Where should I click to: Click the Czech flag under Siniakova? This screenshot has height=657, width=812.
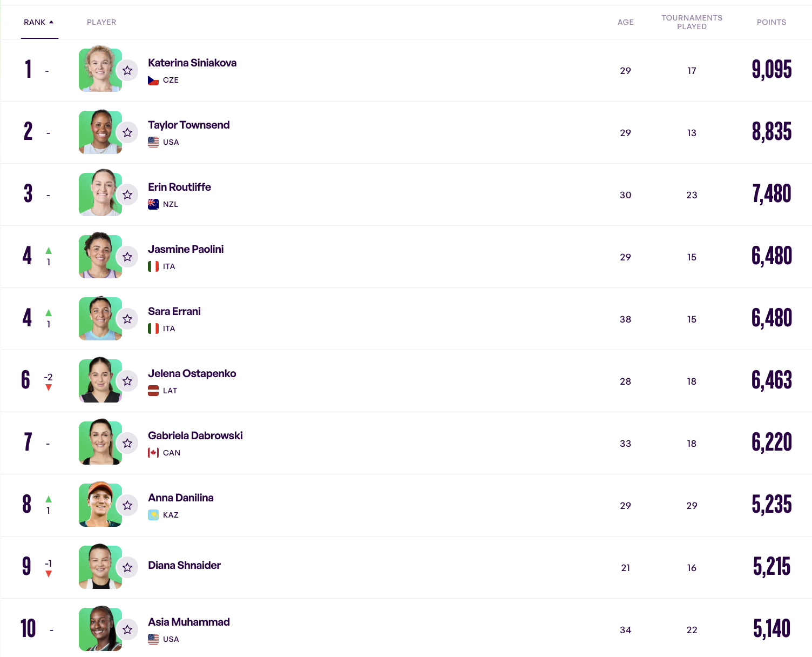pyautogui.click(x=153, y=80)
